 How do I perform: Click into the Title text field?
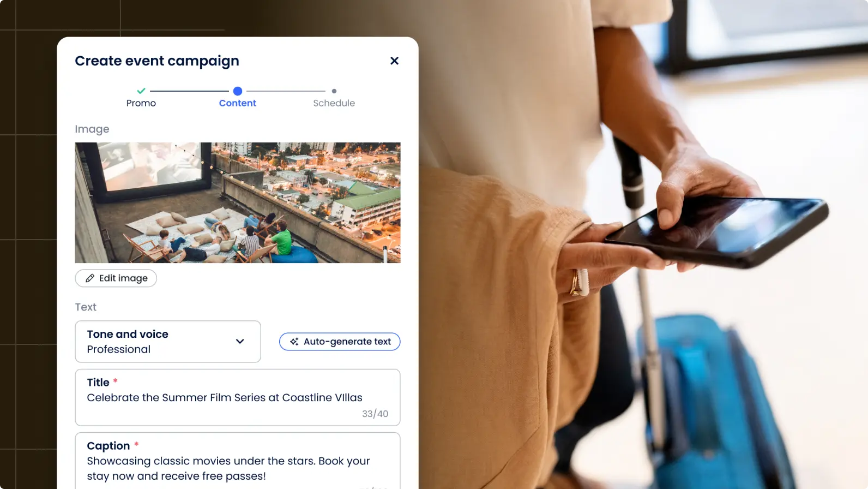[238, 397]
